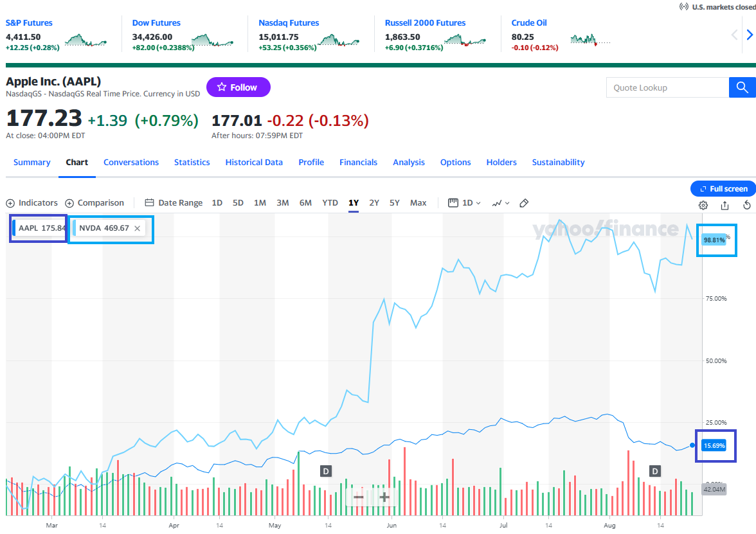This screenshot has height=534, width=756.
Task: Open the Russell 2000 Futures link
Action: (426, 22)
